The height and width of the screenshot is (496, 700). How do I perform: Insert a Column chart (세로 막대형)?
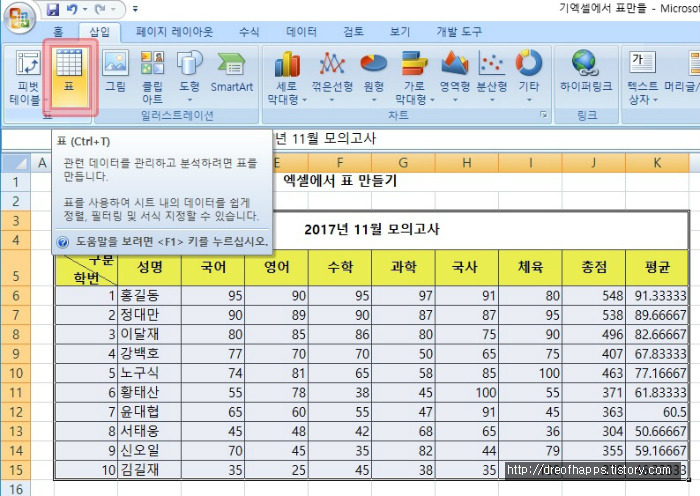pyautogui.click(x=287, y=77)
